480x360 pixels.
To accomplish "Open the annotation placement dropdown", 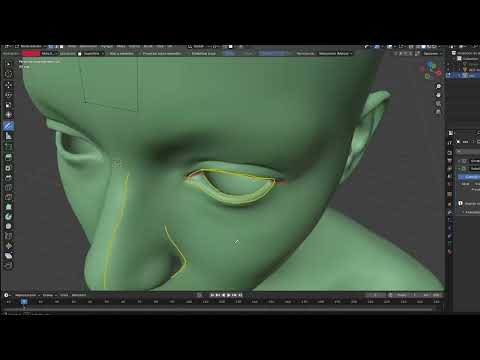I will (91, 53).
